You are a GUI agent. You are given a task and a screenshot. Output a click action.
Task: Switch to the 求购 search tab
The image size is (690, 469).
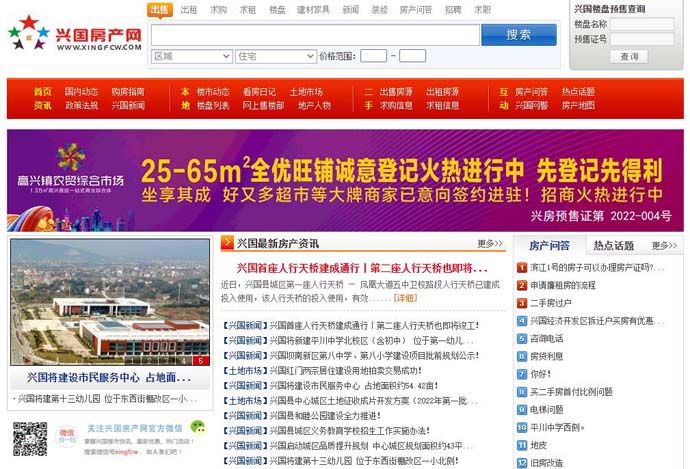[x=218, y=10]
